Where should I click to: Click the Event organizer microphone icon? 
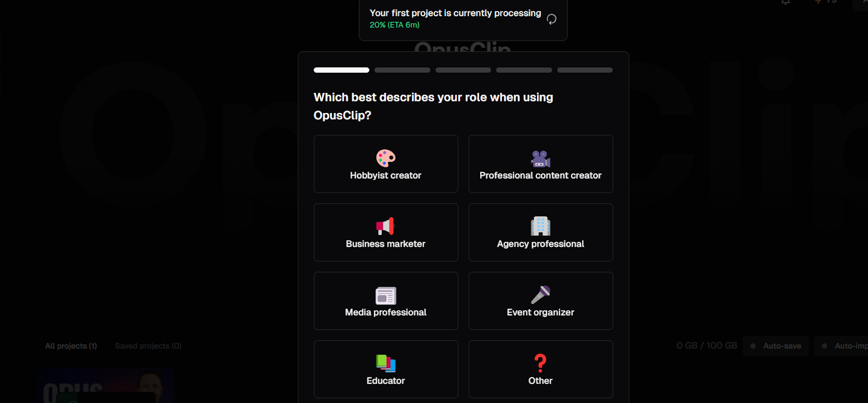tap(540, 294)
